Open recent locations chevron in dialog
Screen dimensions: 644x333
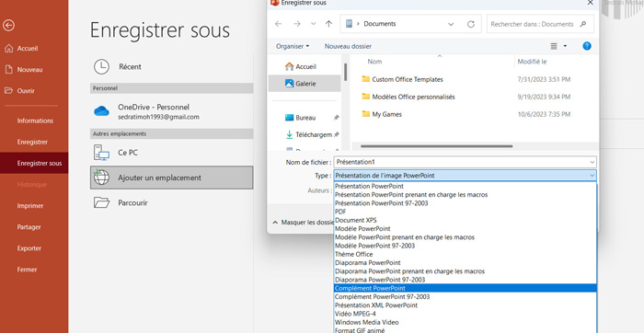(x=314, y=24)
